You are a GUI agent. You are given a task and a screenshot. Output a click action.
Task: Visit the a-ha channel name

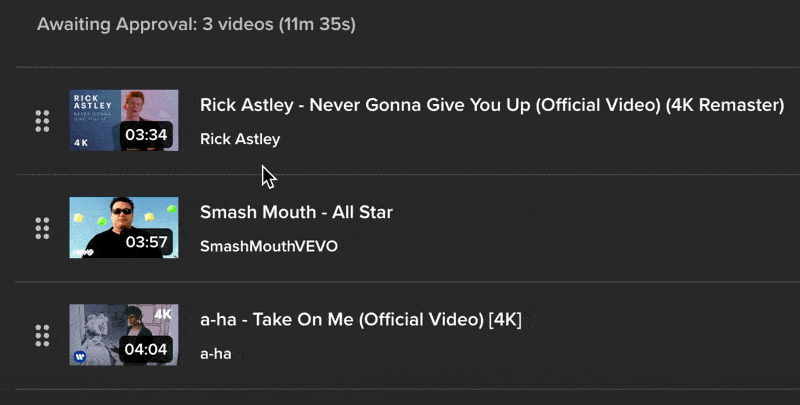[x=215, y=353]
